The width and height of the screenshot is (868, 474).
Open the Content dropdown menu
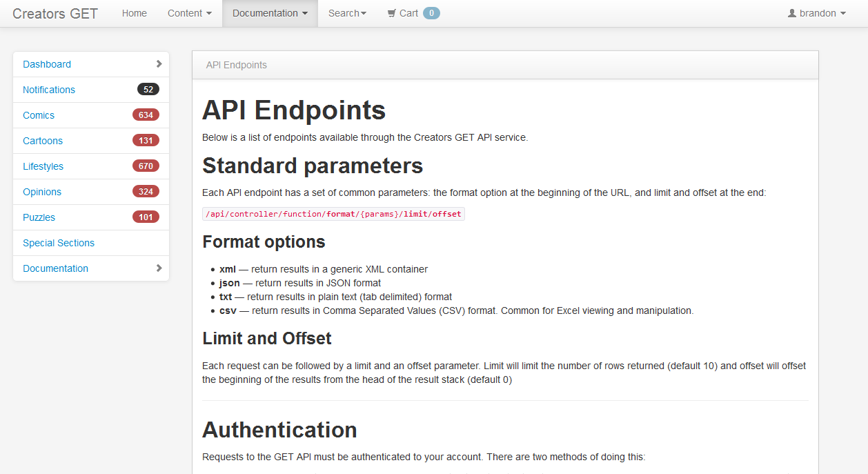pyautogui.click(x=190, y=13)
